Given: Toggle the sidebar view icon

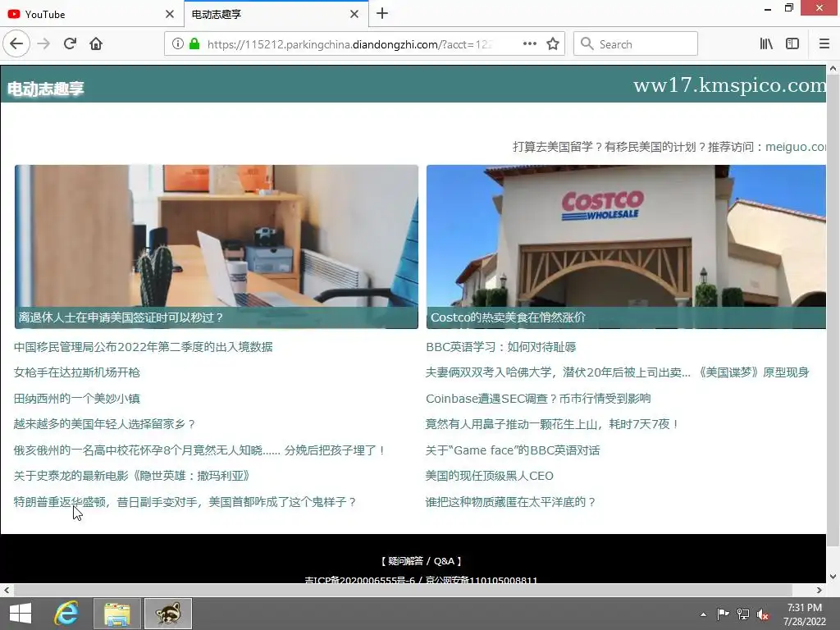Looking at the screenshot, I should click(792, 44).
